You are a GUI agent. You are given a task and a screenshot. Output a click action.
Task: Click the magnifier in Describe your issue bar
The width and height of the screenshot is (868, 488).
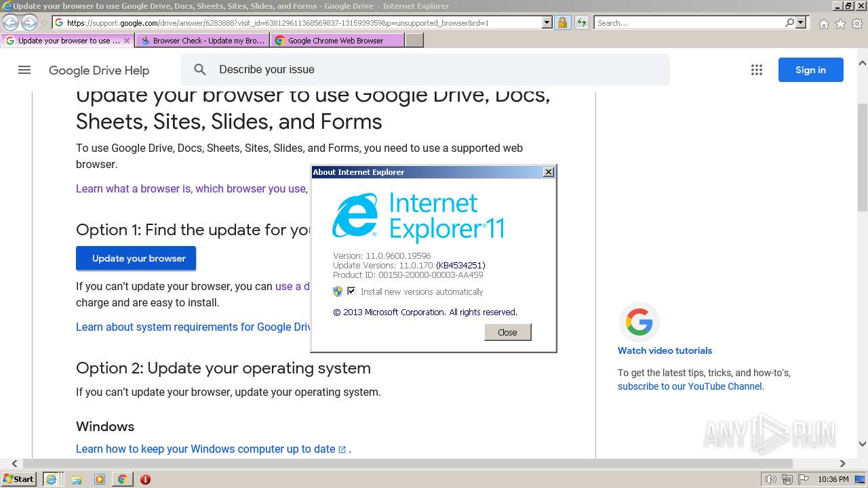click(200, 70)
